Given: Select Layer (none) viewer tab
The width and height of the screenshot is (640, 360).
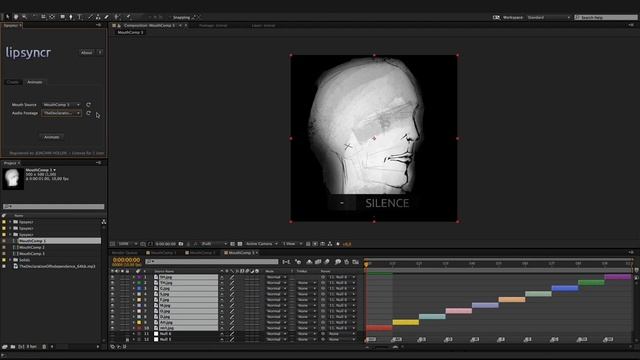Looking at the screenshot, I should [263, 25].
